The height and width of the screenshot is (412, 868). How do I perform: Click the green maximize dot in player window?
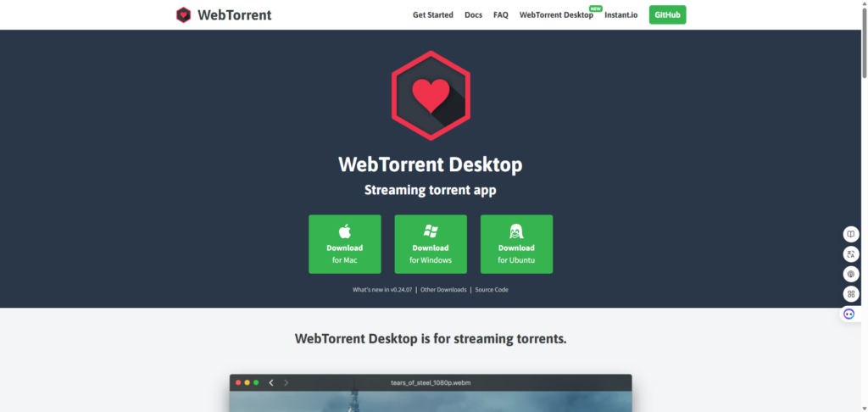[256, 382]
